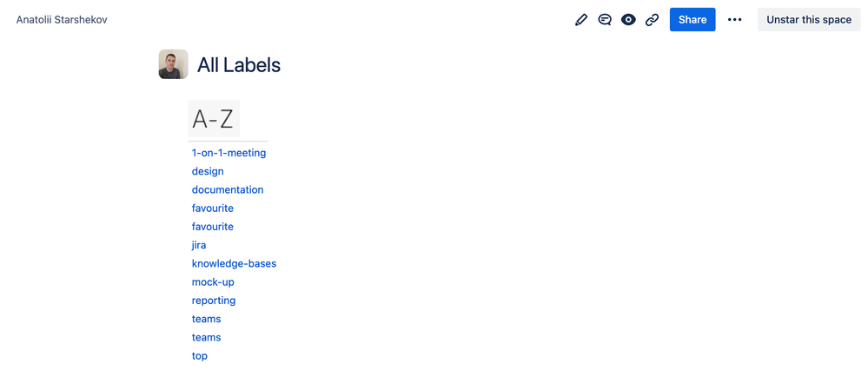Open the 1-on-1-meeting label
The image size is (868, 377).
[229, 153]
